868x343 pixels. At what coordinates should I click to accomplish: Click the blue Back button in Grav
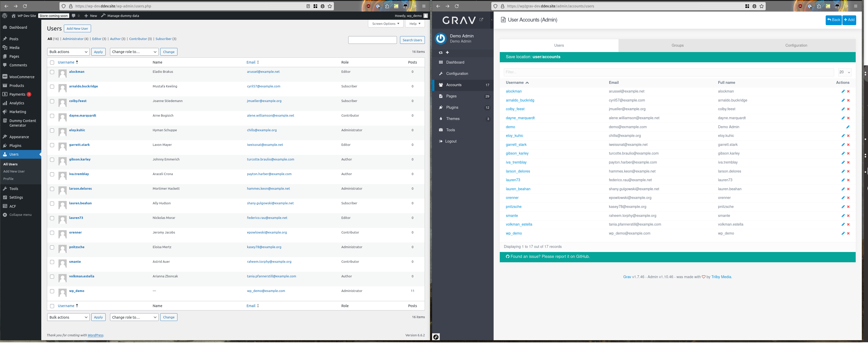(833, 20)
